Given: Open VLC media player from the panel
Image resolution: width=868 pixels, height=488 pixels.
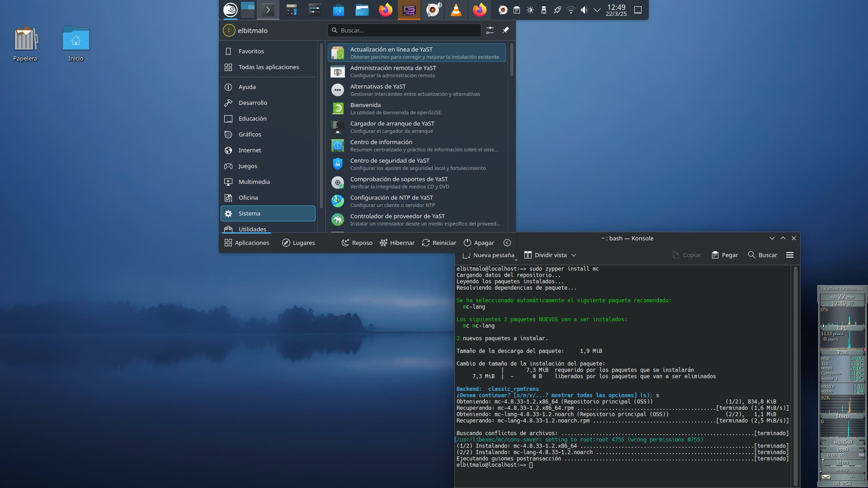Looking at the screenshot, I should [x=456, y=10].
